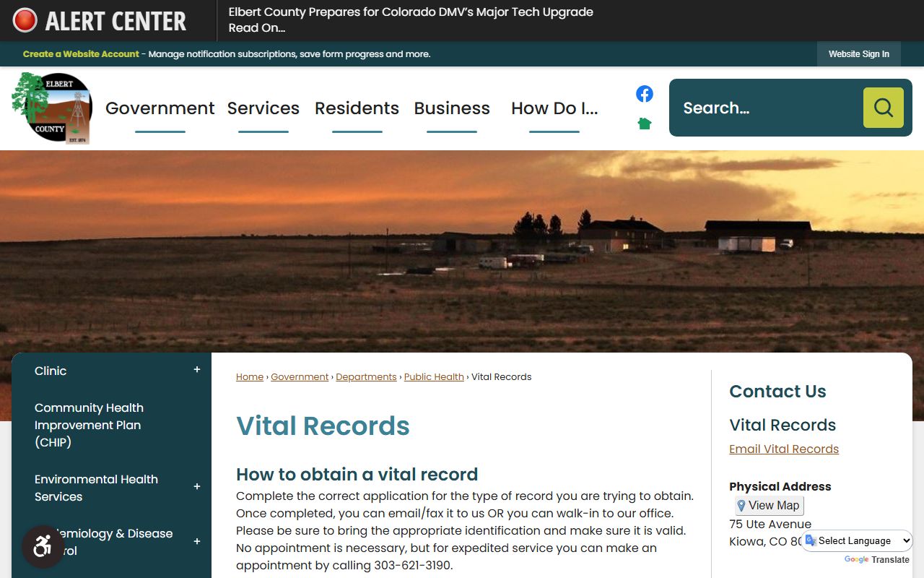
Task: Open the Elbert County Facebook page icon
Action: click(645, 94)
